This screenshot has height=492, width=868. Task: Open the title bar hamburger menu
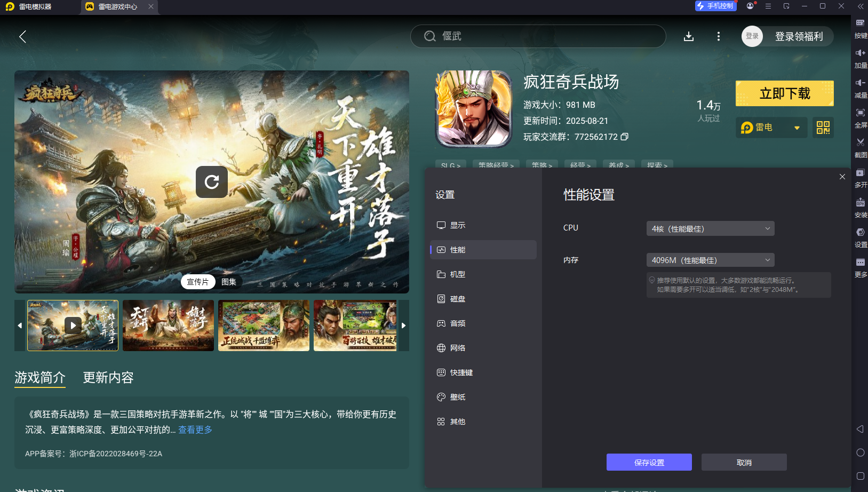768,6
